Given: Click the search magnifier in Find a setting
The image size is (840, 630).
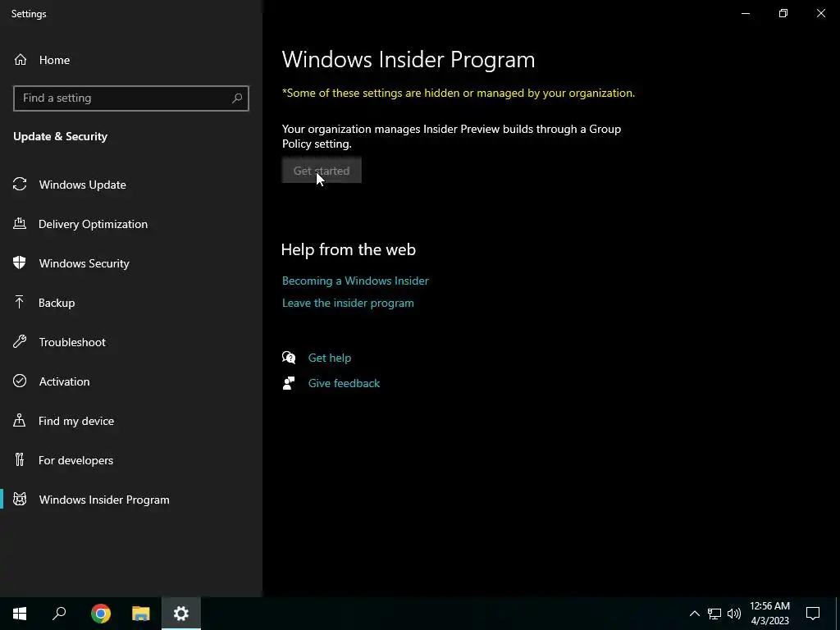Looking at the screenshot, I should coord(237,98).
